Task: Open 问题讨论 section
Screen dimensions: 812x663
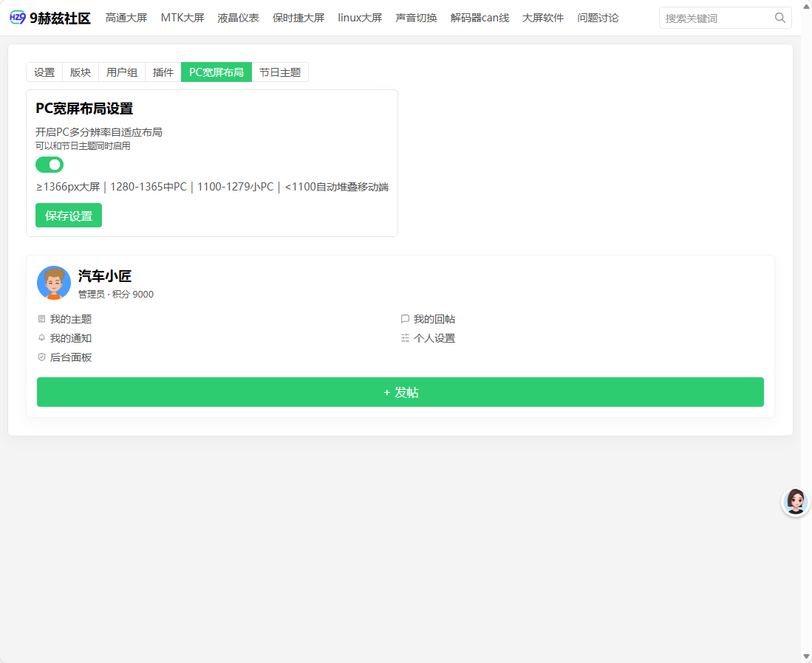Action: [x=598, y=18]
